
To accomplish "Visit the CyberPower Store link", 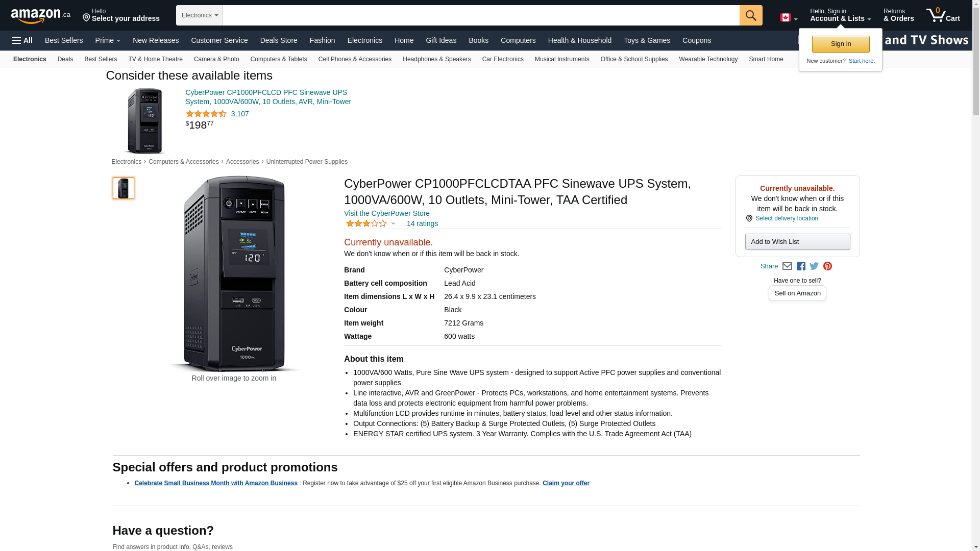I will click(x=387, y=213).
